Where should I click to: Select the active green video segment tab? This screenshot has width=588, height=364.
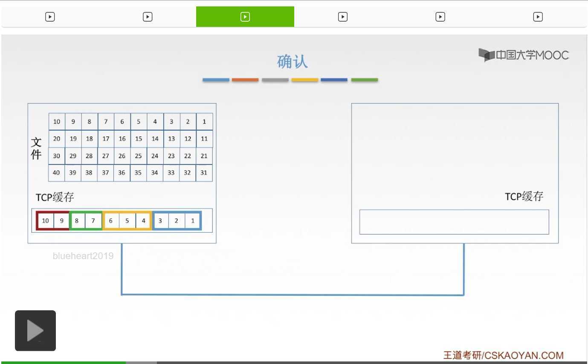pyautogui.click(x=245, y=17)
